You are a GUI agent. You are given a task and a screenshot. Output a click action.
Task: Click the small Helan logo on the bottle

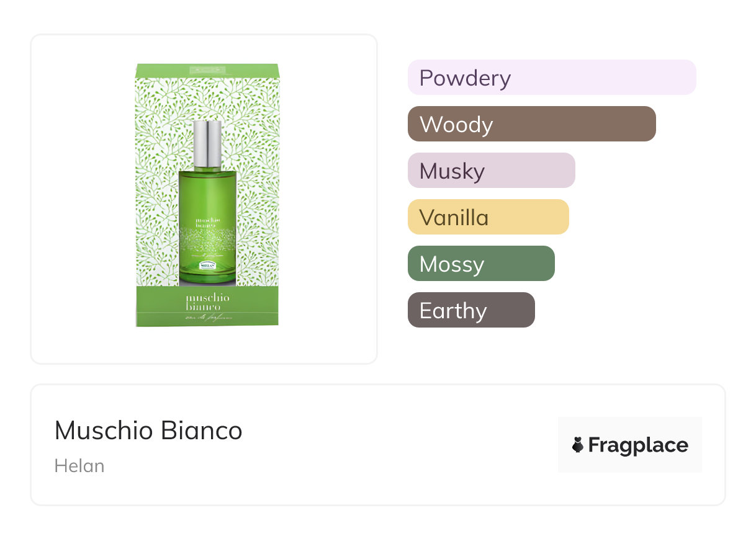(207, 265)
